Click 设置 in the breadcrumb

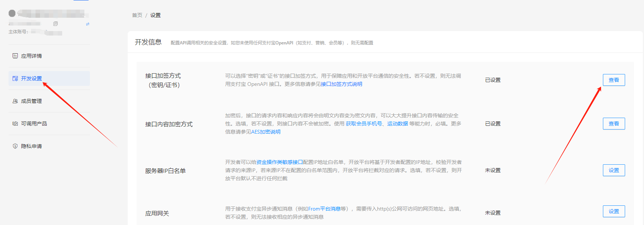pos(155,15)
